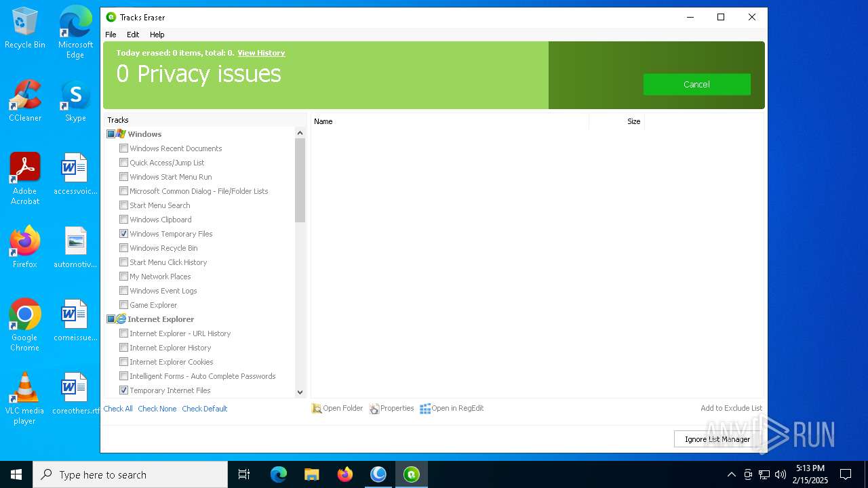Enable Windows Start Menu Run checkbox
The height and width of the screenshot is (488, 868).
coord(123,177)
